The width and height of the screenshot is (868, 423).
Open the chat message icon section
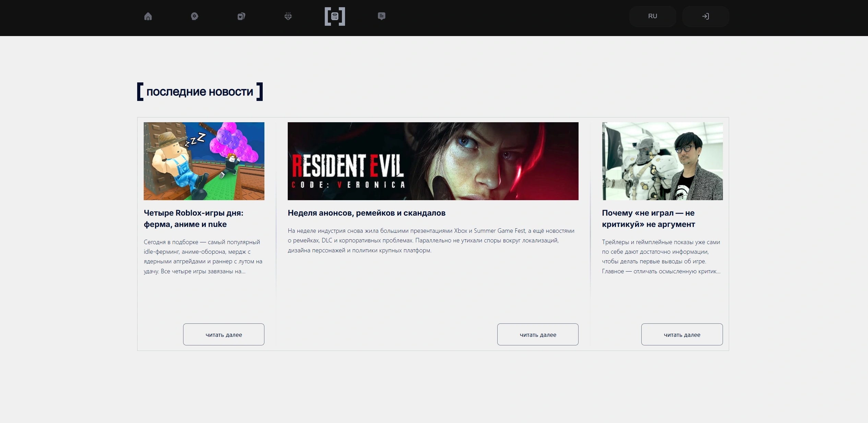pos(381,16)
